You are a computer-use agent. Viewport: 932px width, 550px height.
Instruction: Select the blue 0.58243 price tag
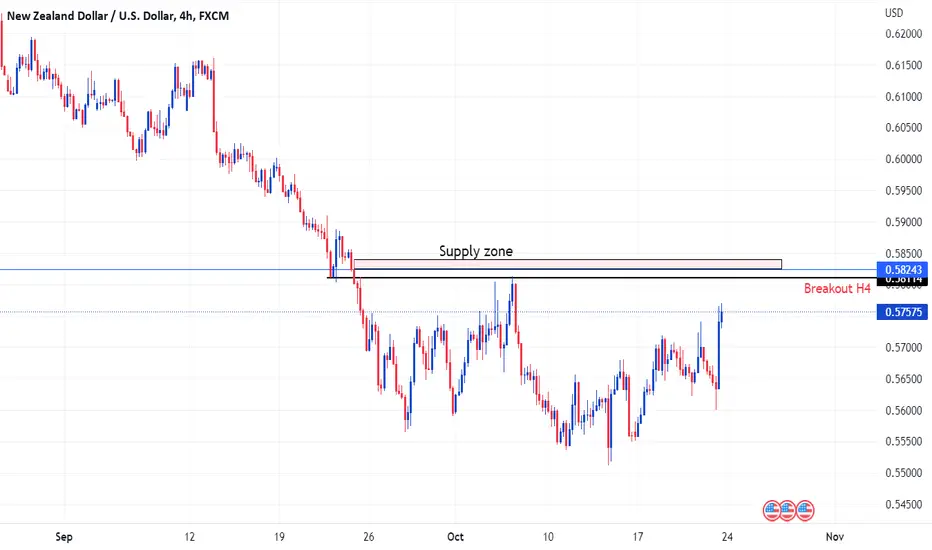[902, 269]
